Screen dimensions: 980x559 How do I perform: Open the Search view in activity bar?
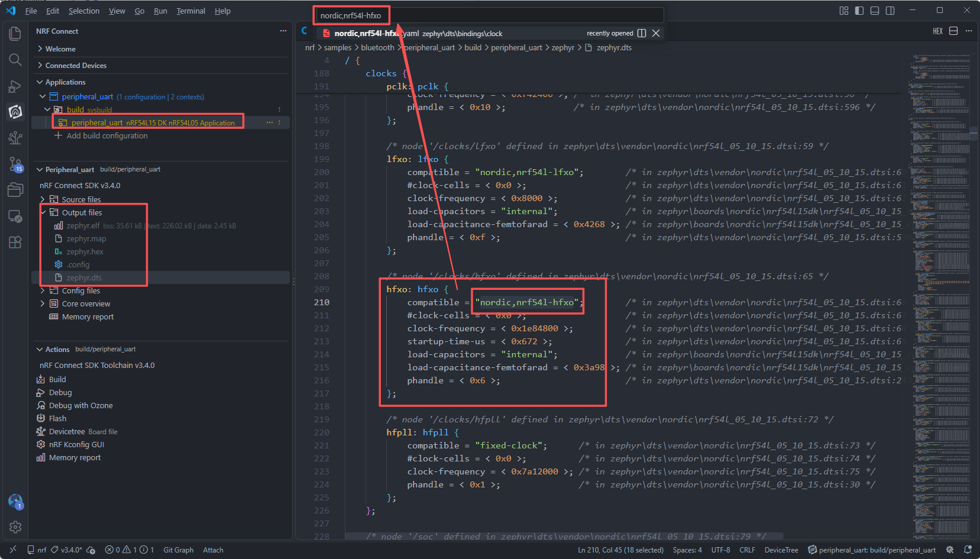[x=15, y=60]
